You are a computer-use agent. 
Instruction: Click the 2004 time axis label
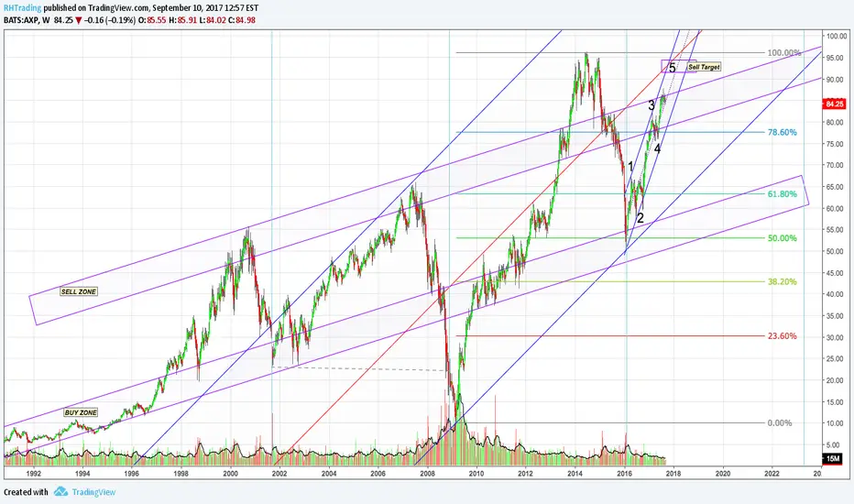[329, 474]
